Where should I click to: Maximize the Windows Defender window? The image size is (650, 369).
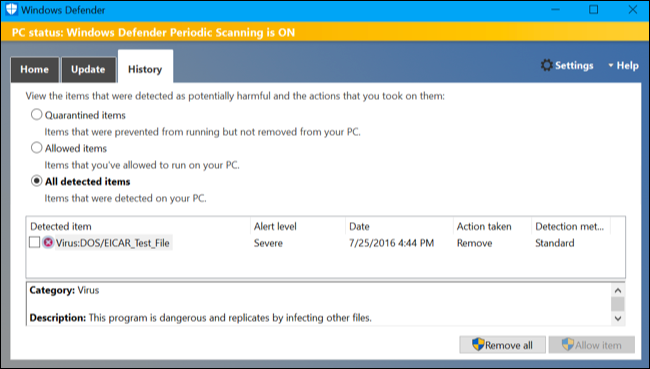pos(594,10)
